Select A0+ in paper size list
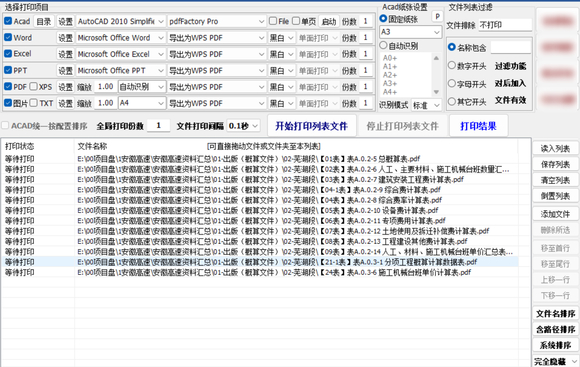The width and height of the screenshot is (580, 367). coord(390,58)
